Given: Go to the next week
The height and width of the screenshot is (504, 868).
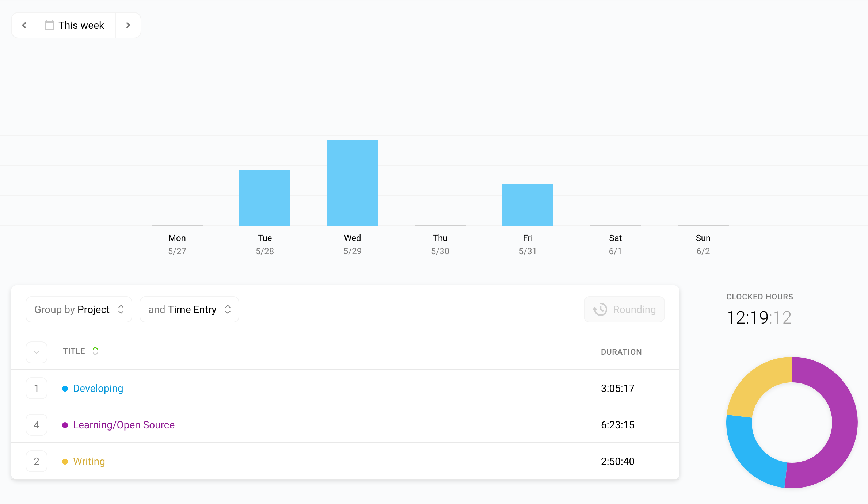Looking at the screenshot, I should (x=128, y=25).
